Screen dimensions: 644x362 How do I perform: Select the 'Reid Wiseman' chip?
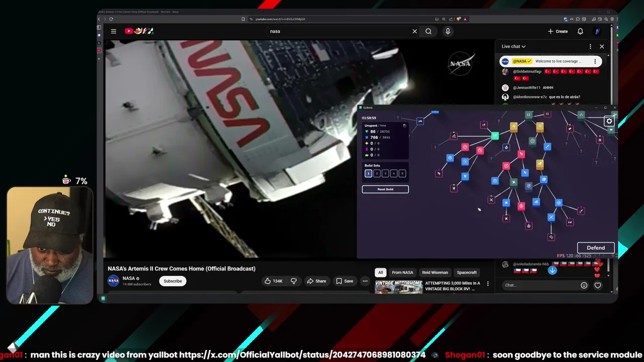coord(435,273)
